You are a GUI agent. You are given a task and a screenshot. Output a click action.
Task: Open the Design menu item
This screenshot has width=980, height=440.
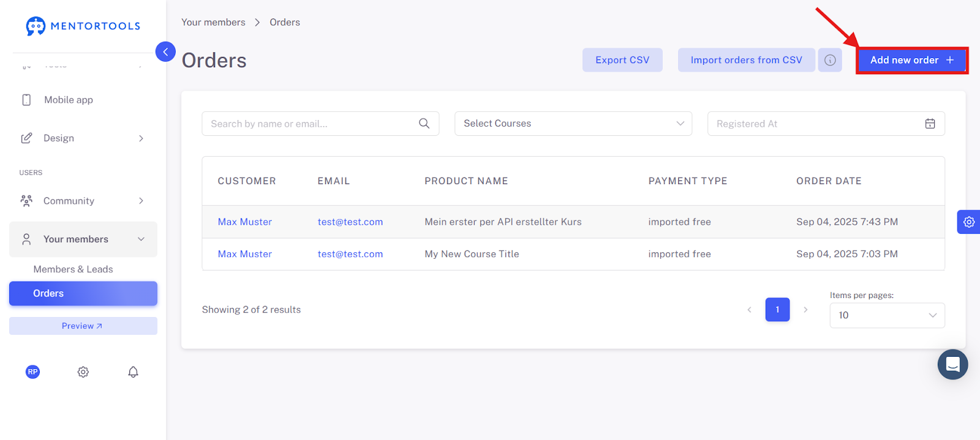83,138
